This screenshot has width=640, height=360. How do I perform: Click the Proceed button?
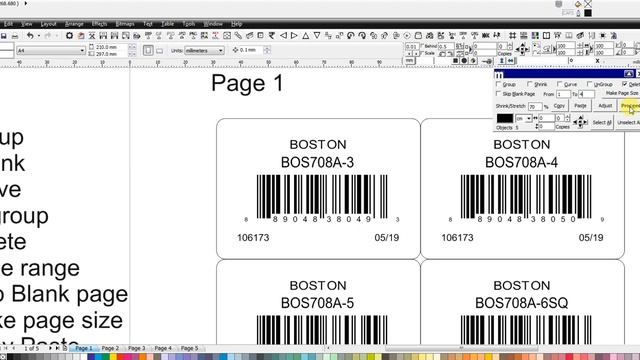(629, 106)
